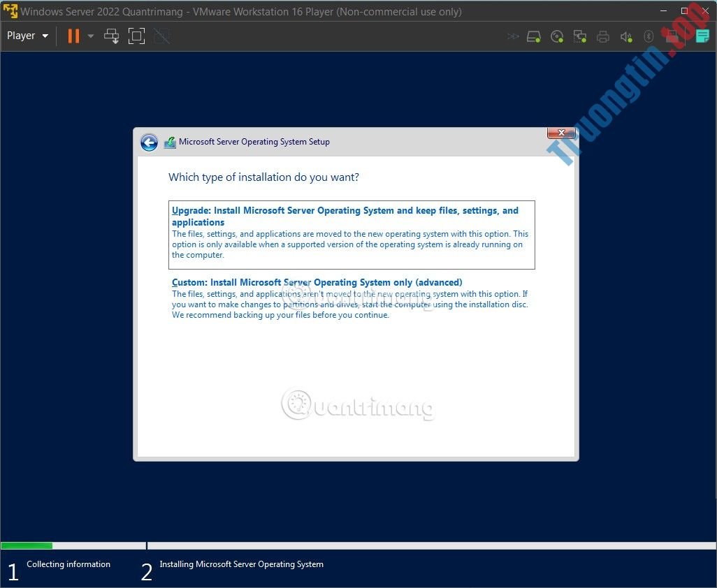Click the green installation progress bar
717x588 pixels.
pos(27,545)
